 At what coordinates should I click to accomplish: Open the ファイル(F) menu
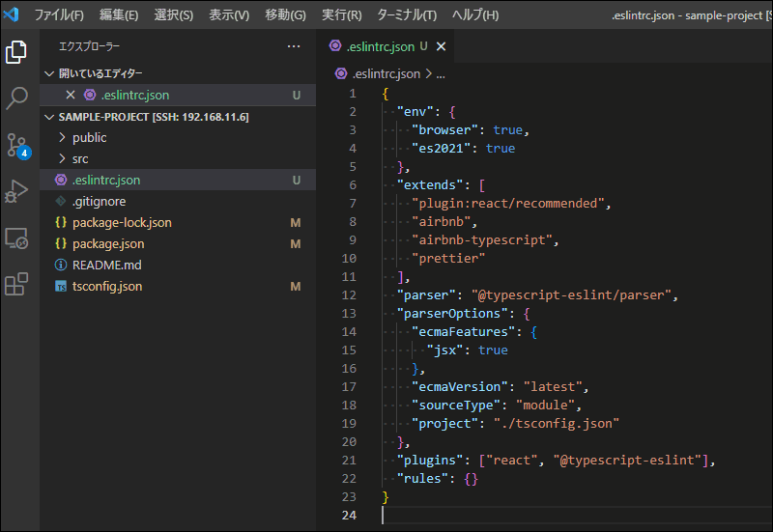(59, 14)
